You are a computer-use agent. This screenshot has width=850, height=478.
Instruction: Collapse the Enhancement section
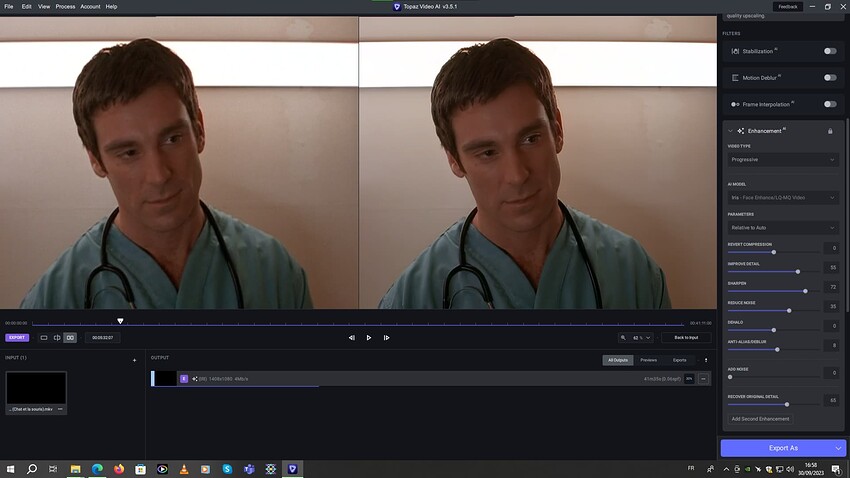point(730,131)
